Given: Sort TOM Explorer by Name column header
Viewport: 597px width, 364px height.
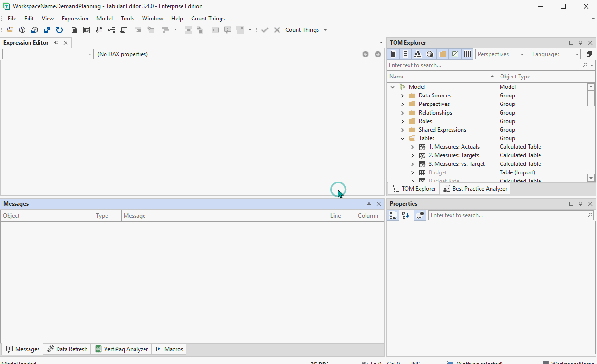Looking at the screenshot, I should click(442, 77).
